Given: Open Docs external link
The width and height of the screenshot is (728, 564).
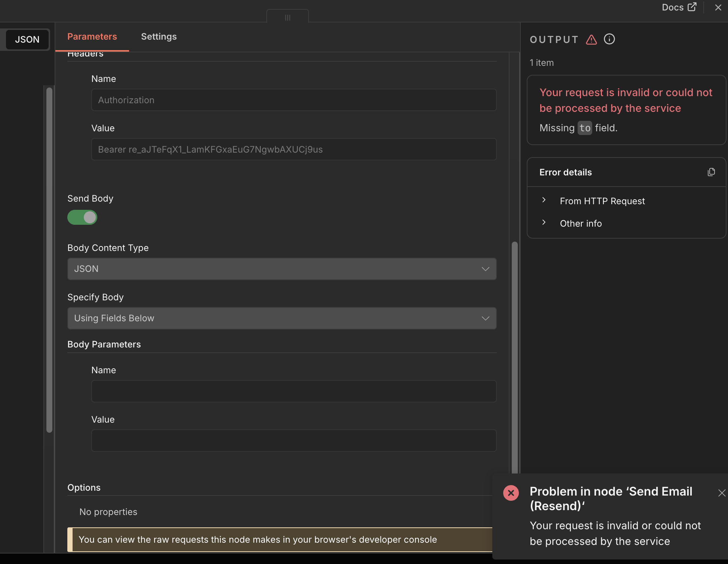Looking at the screenshot, I should coord(679,7).
